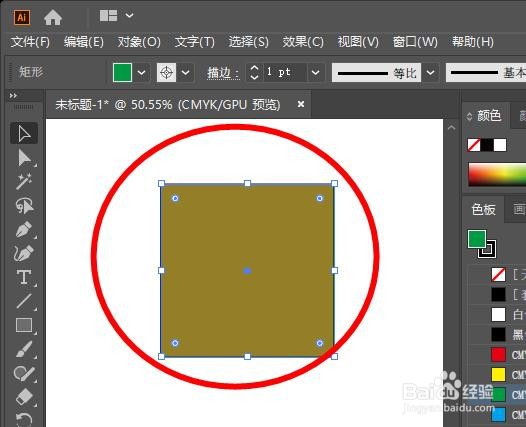Select the Direct Selection tool
This screenshot has height=427, width=526.
(x=24, y=158)
